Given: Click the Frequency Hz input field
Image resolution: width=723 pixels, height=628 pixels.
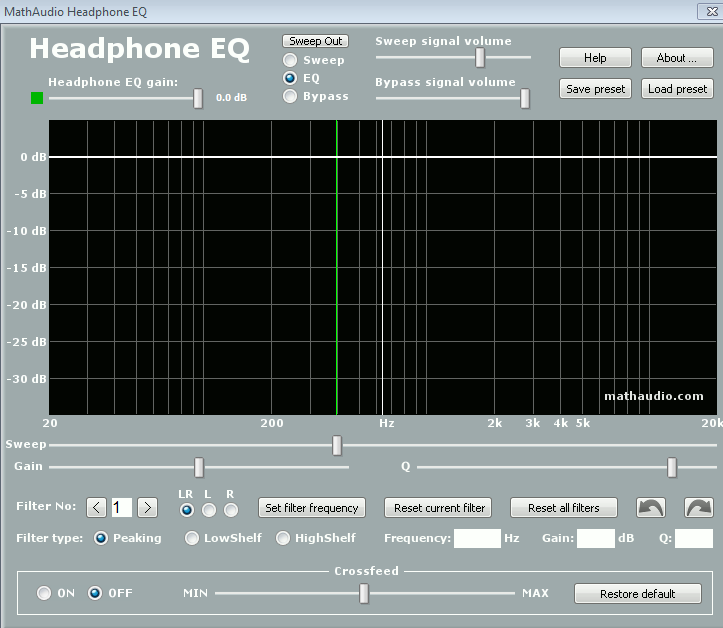Looking at the screenshot, I should (477, 539).
